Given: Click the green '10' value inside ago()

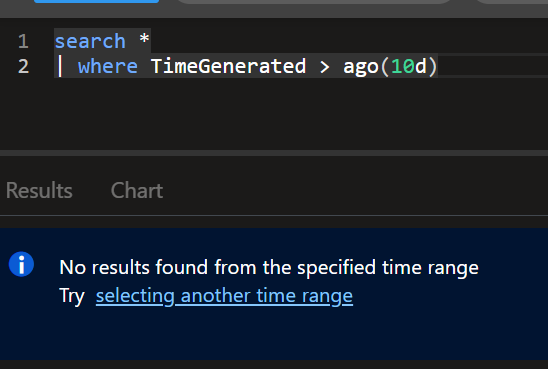Looking at the screenshot, I should (403, 66).
